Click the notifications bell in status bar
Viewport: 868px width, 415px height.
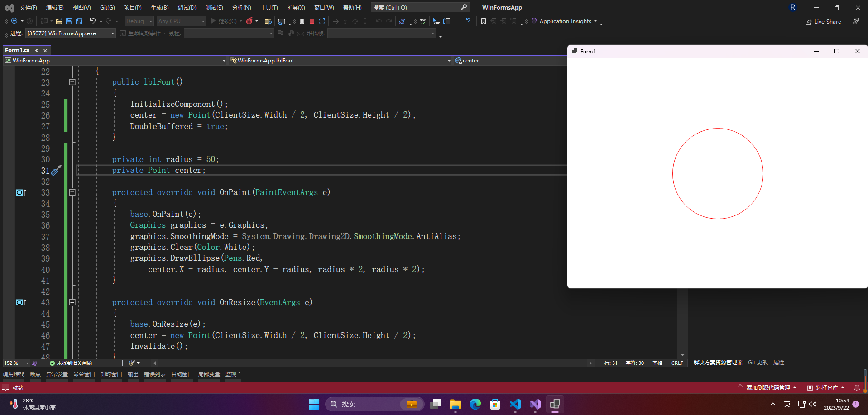click(x=857, y=387)
